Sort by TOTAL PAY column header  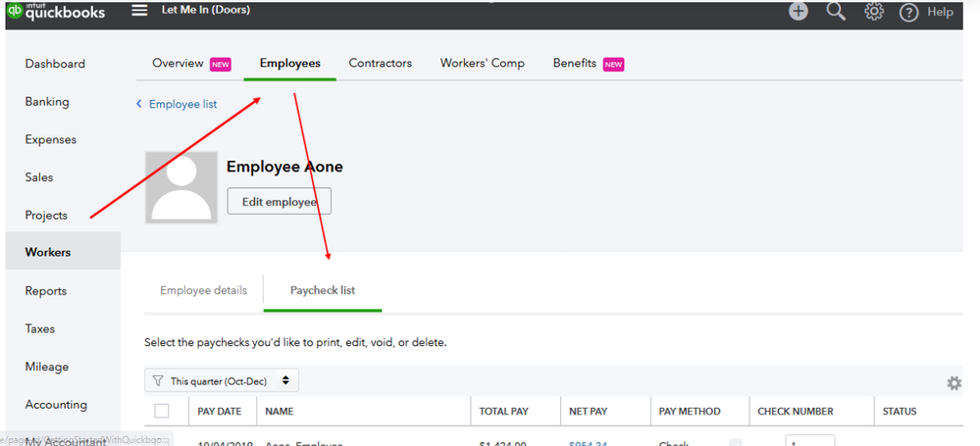tap(504, 411)
